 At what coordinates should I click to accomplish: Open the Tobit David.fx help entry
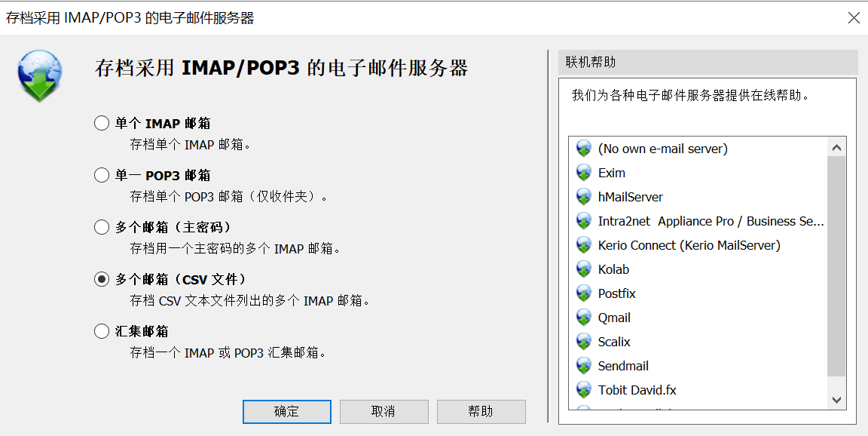point(637,389)
